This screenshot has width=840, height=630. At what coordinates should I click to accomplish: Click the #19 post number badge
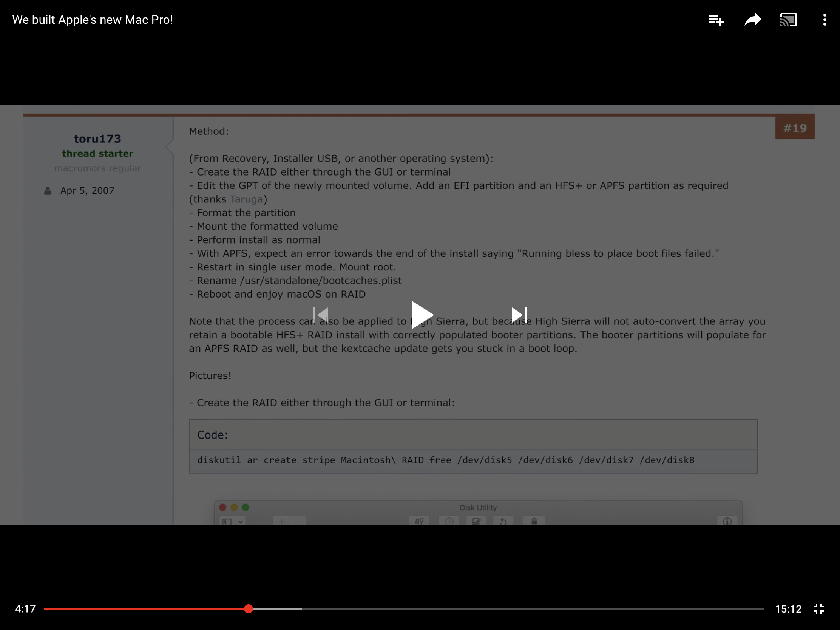(x=794, y=128)
